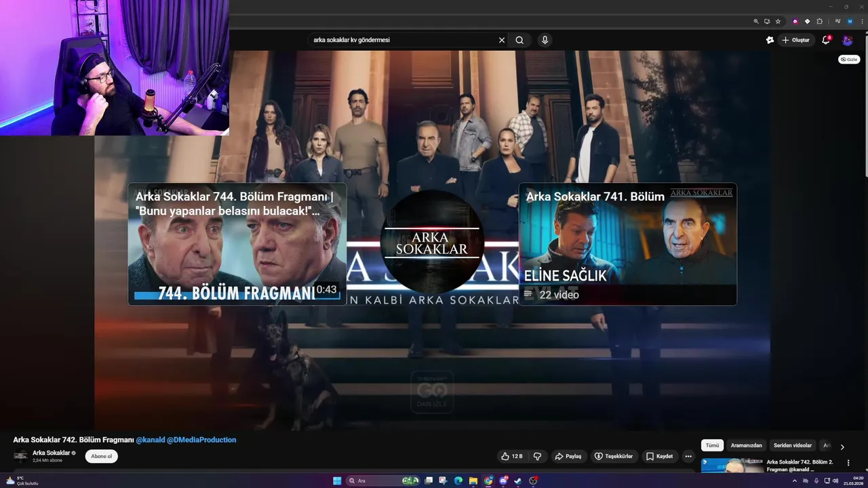Open the purple extension icon in Chrome toolbar

tap(795, 21)
